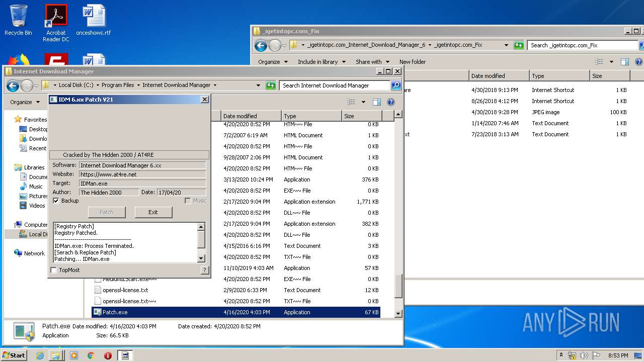Expand view options arrow in Internet Download Manager window
Viewport: 644px width, 362px height.
(x=363, y=102)
